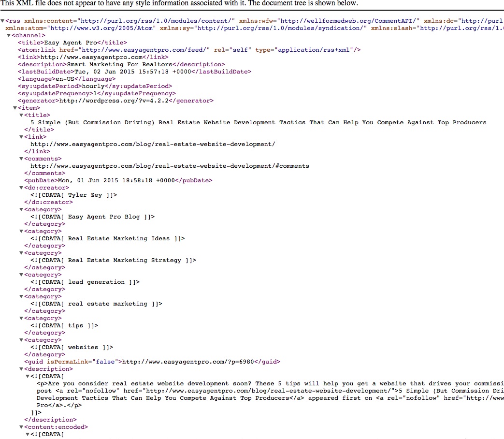Collapse the real estate marketing category node

click(x=21, y=296)
